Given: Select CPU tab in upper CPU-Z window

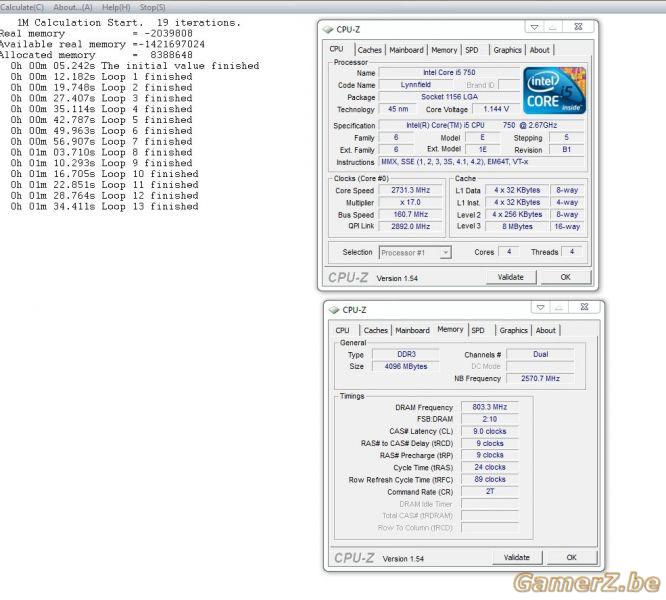Looking at the screenshot, I should tap(336, 49).
